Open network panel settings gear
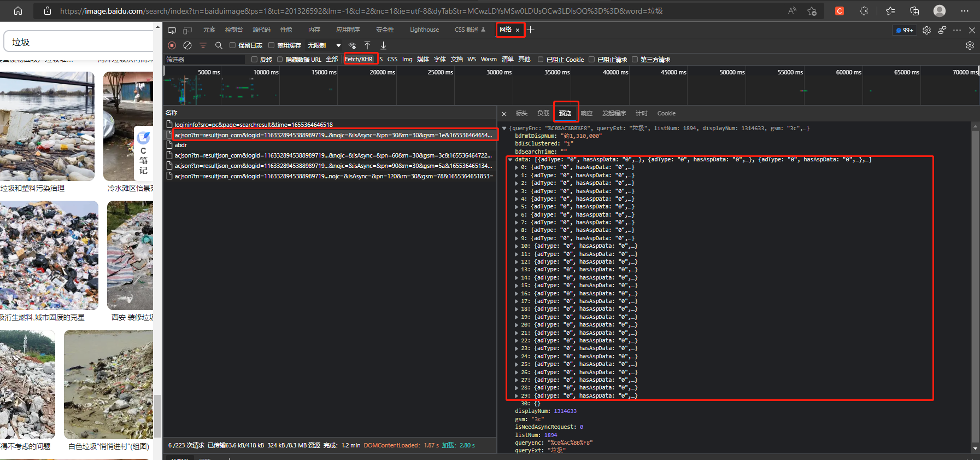980x460 pixels. click(970, 45)
